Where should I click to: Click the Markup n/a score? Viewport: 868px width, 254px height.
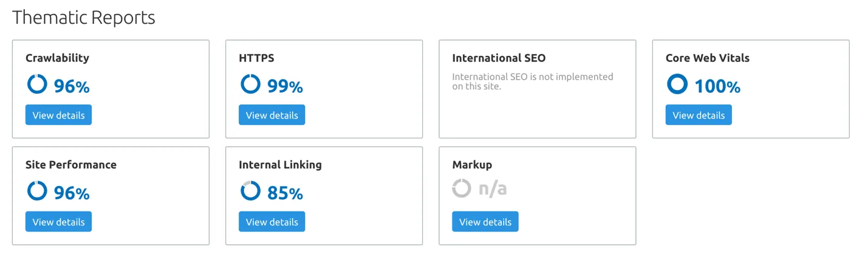(493, 189)
